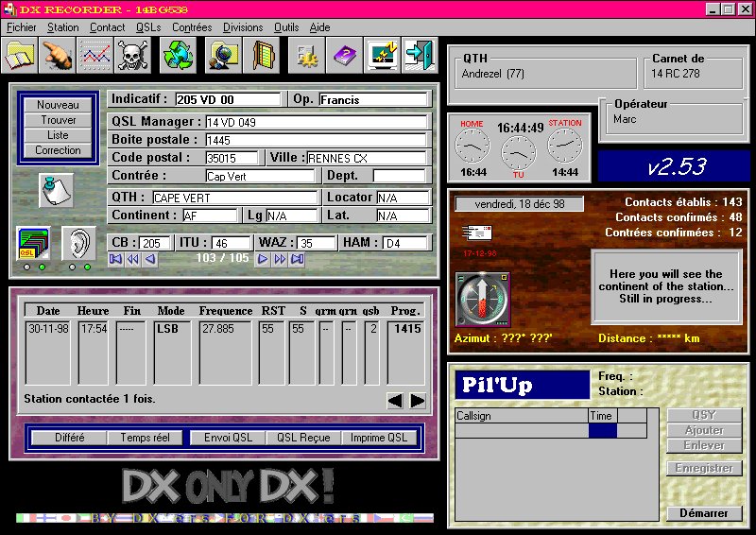Screen dimensions: 756x535
Task: Click the pointing hand toolbar icon
Action: [x=59, y=56]
